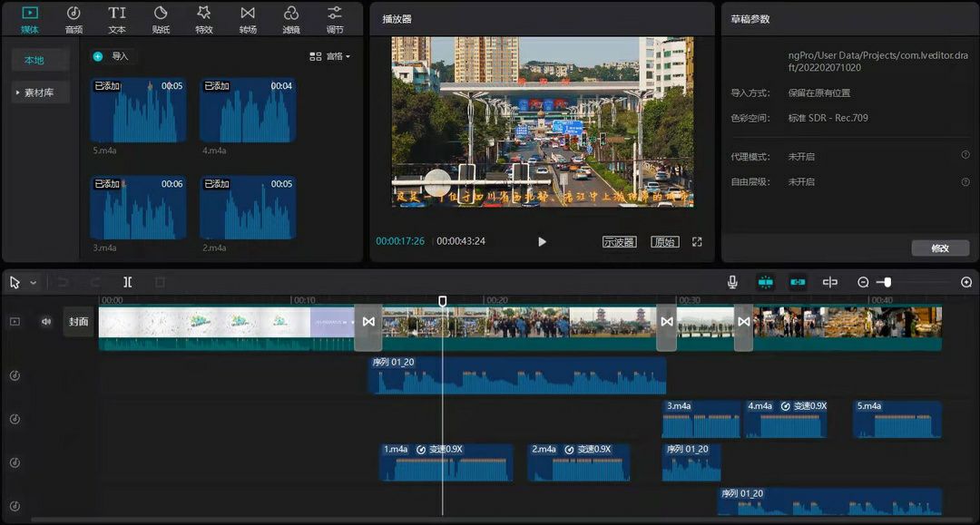
Task: Click the timeline zoom-in plus icon
Action: 966,282
